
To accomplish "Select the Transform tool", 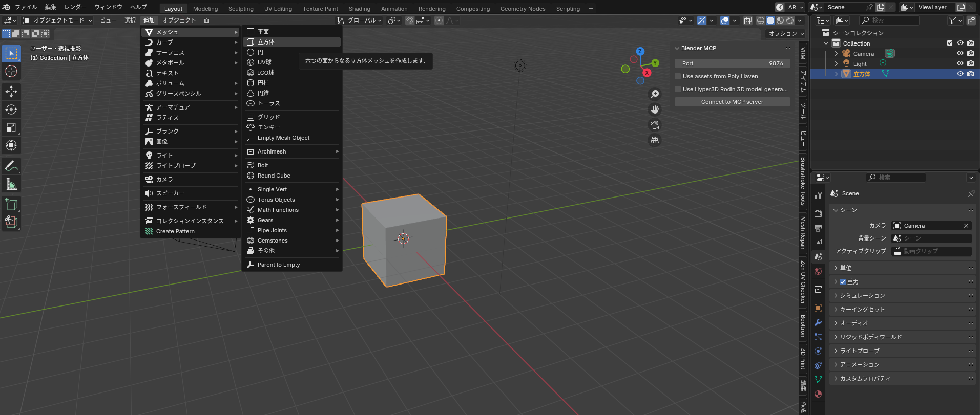I will click(x=11, y=145).
